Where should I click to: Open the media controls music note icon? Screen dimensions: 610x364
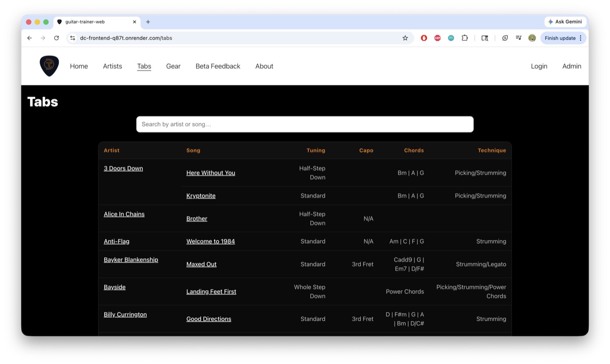518,38
